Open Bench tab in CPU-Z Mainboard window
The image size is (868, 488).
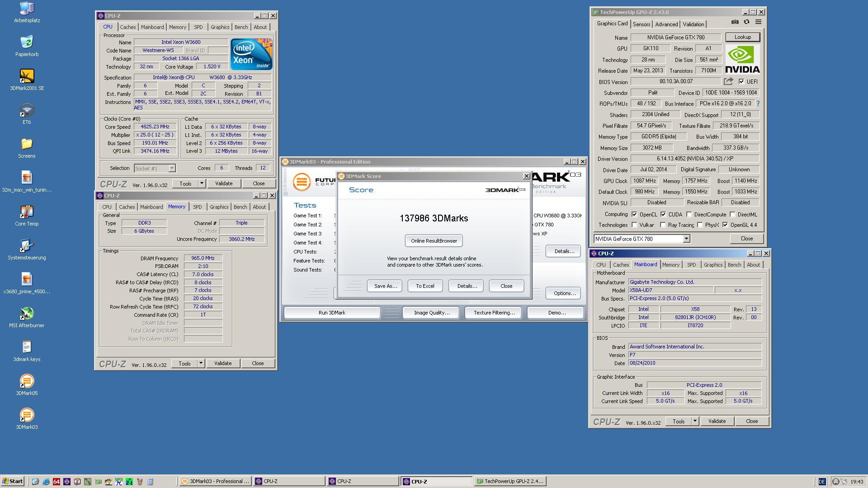[734, 265]
